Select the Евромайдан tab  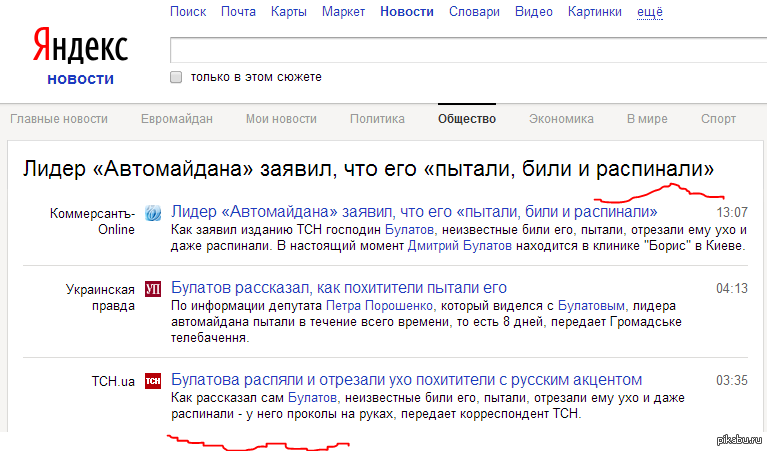[176, 119]
